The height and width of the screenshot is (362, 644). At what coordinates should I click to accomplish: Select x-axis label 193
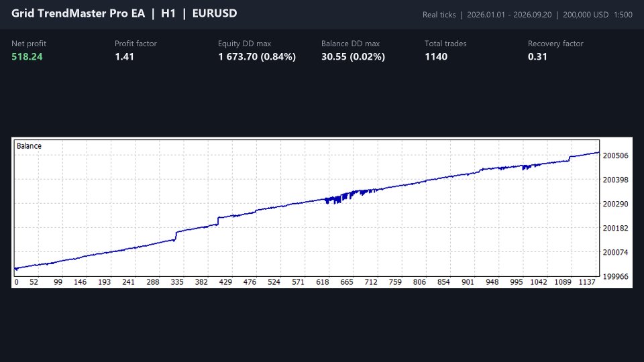tap(105, 282)
